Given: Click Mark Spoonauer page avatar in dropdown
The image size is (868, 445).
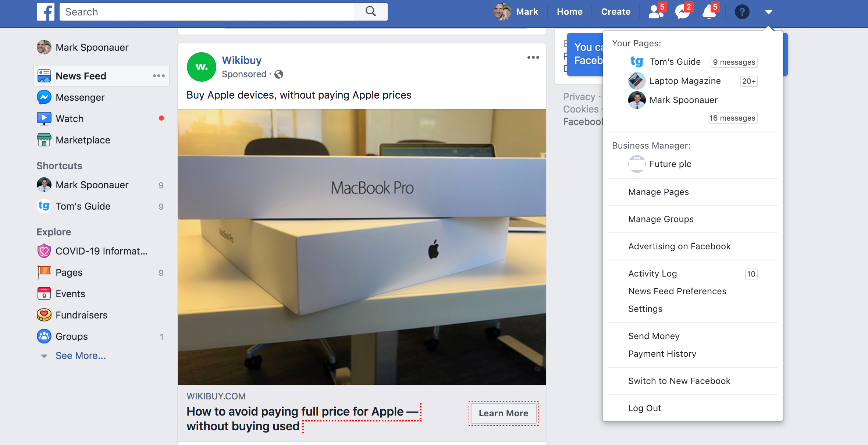Looking at the screenshot, I should (x=637, y=100).
